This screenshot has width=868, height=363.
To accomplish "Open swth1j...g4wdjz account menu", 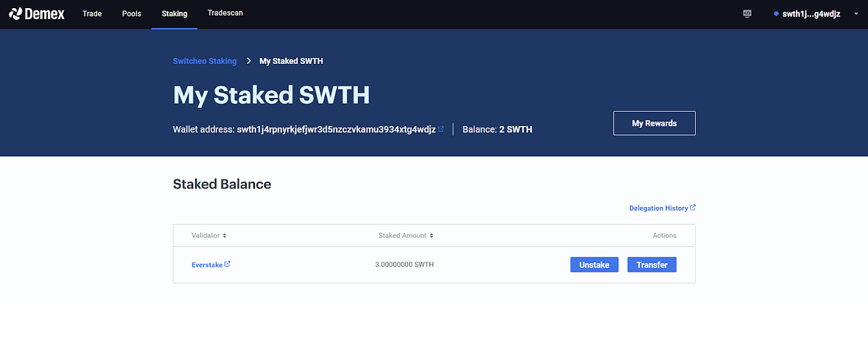I will tap(811, 14).
